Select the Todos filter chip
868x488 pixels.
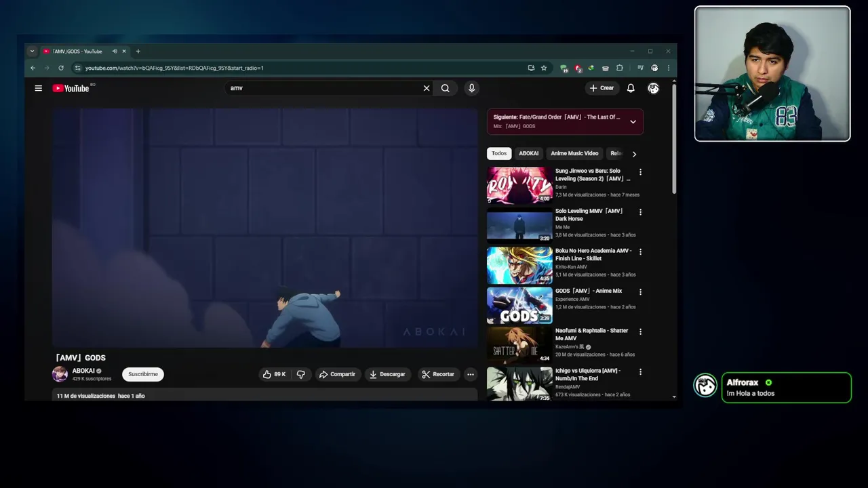pos(499,154)
